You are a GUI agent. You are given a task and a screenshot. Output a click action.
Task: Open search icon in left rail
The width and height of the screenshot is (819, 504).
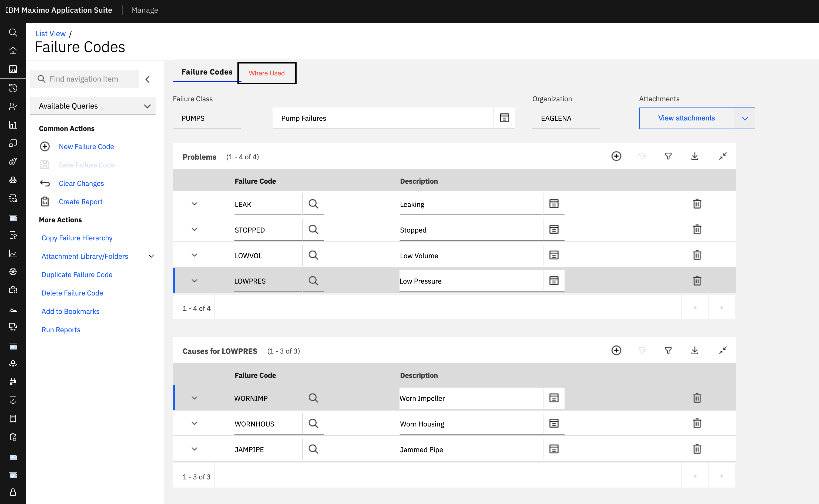click(x=13, y=32)
